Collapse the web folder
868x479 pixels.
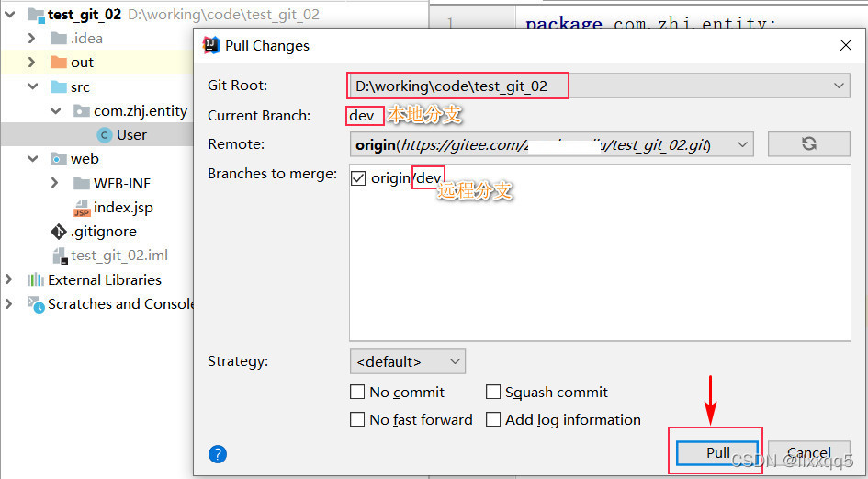click(33, 159)
